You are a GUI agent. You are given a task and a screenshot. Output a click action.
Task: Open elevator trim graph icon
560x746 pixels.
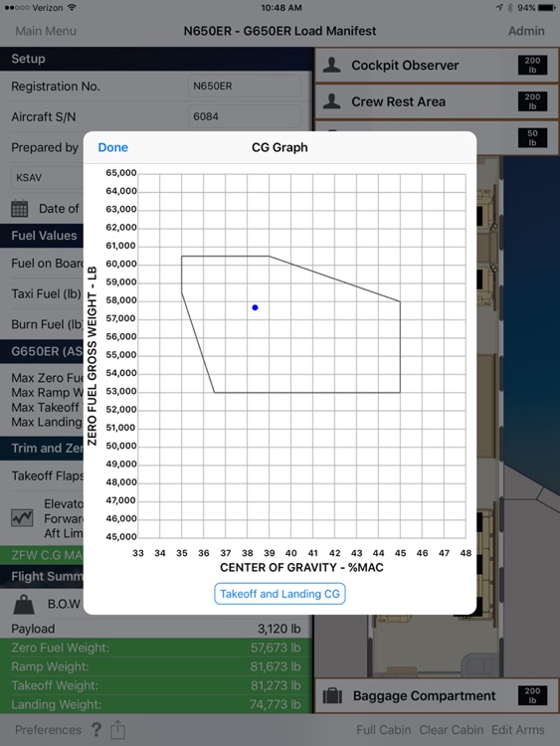point(22,517)
